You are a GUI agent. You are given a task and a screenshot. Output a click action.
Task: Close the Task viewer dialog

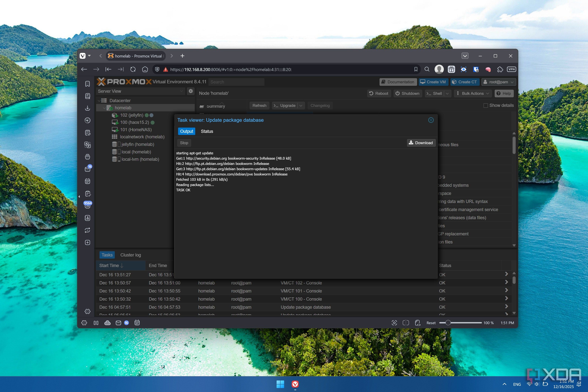(x=431, y=120)
